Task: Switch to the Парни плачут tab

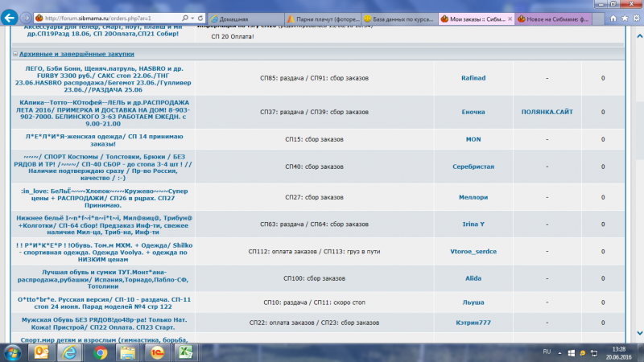Action: click(x=323, y=19)
